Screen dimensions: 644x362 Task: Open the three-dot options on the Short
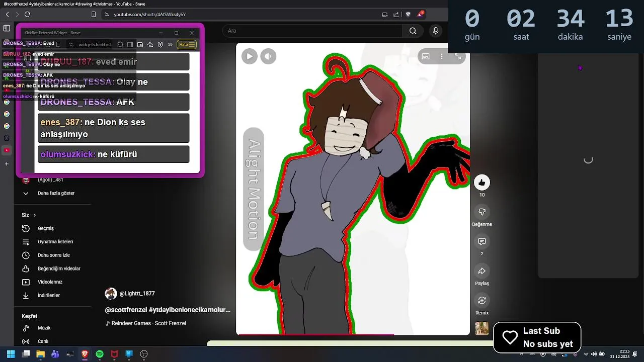tap(442, 56)
